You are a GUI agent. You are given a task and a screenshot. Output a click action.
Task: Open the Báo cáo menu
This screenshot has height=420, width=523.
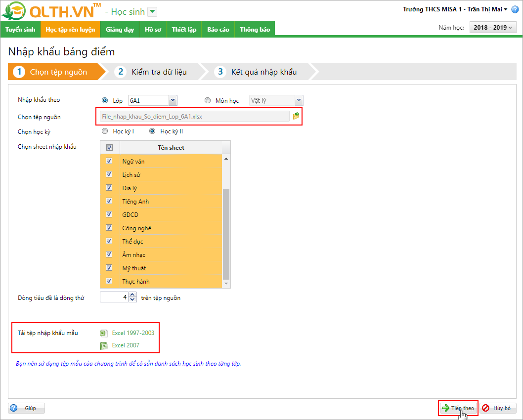(x=218, y=29)
